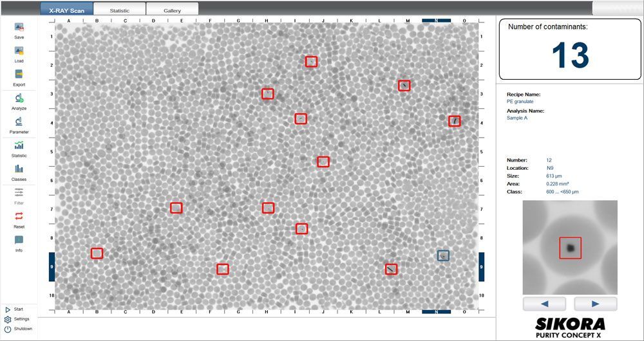
Task: Click the contaminant preview thumbnail
Action: point(570,247)
